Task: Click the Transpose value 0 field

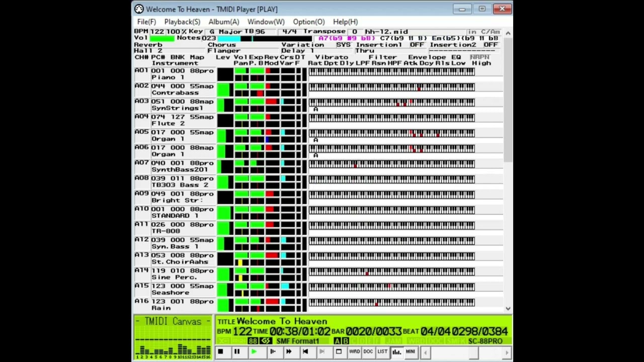Action: click(x=354, y=32)
